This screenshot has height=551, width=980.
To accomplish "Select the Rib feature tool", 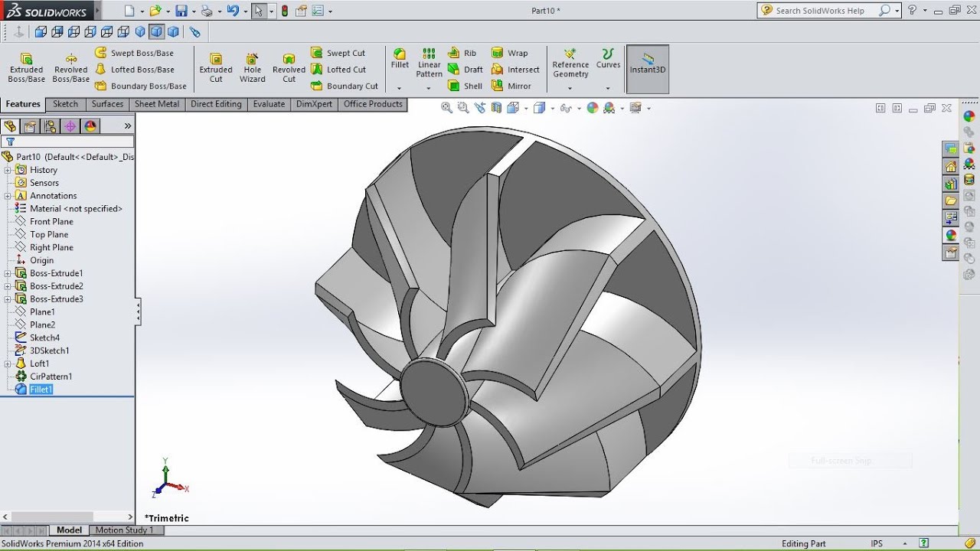I will [462, 53].
